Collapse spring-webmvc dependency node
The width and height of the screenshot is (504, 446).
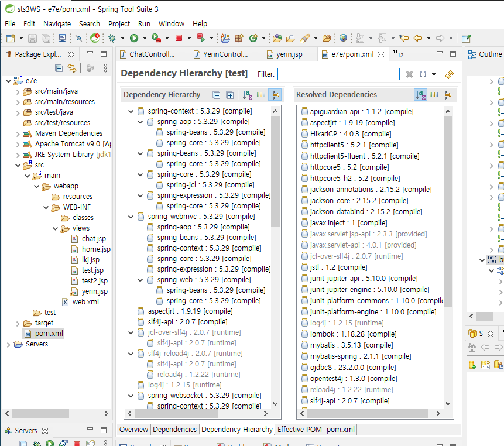[131, 217]
